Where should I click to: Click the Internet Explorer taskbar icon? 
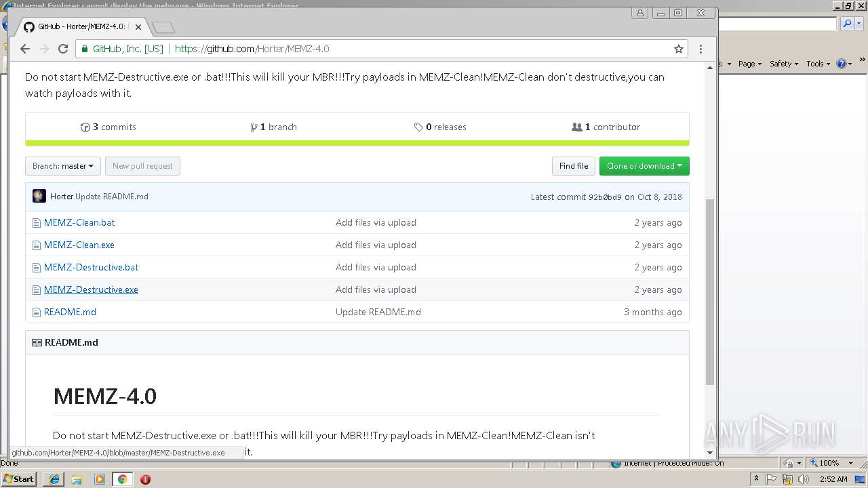click(54, 479)
